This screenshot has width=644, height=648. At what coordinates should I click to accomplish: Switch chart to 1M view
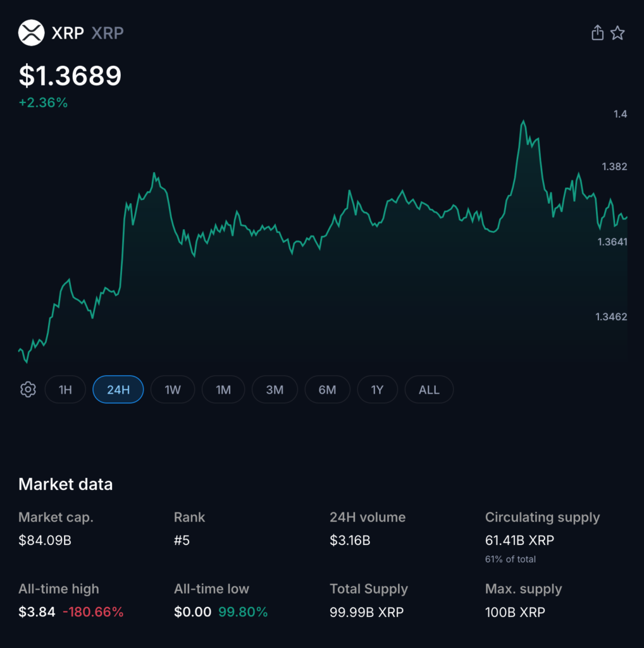223,389
